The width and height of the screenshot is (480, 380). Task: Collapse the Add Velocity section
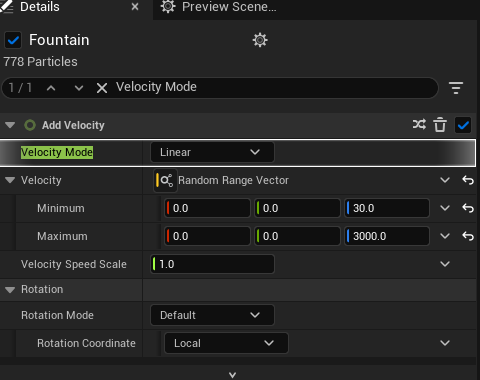[10, 125]
